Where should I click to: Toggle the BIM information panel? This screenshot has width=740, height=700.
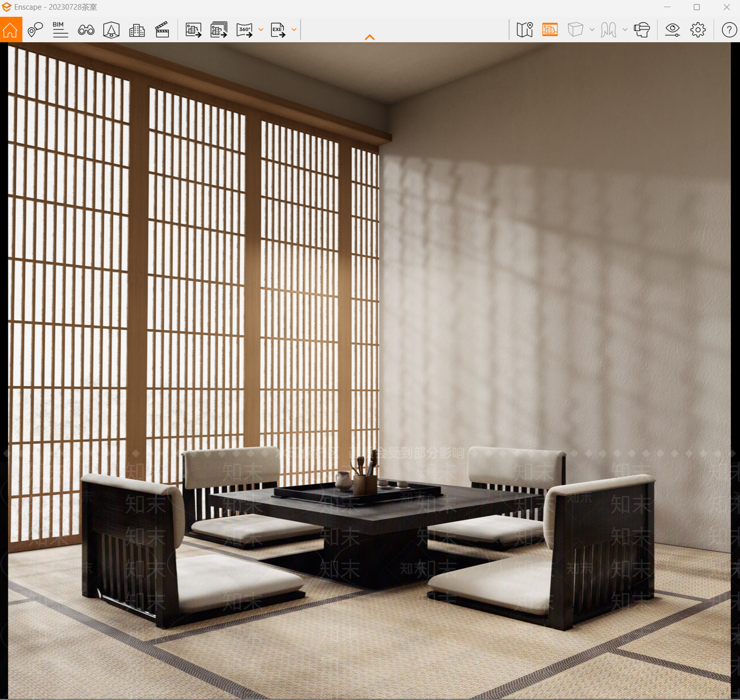(x=60, y=30)
